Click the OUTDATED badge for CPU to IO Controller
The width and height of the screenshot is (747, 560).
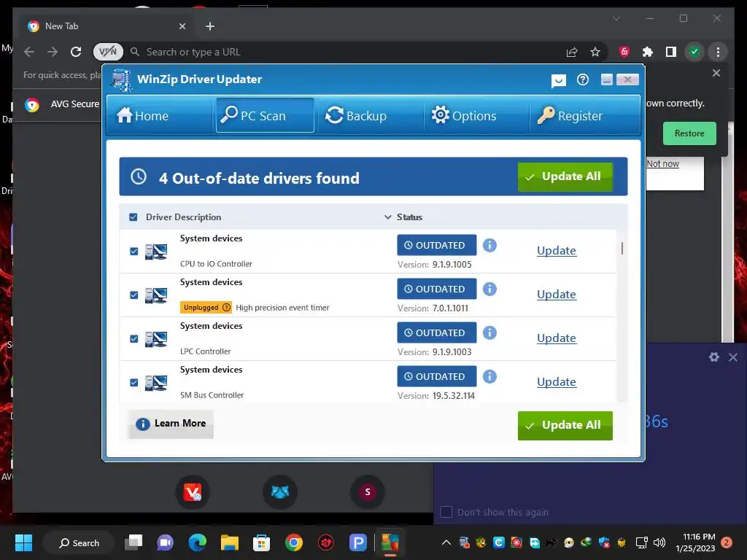(x=437, y=245)
